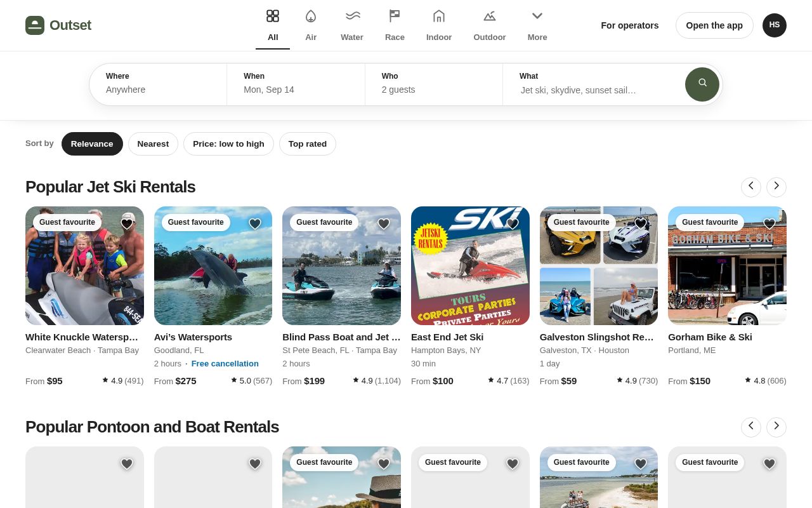The image size is (812, 508).
Task: Sort results by Top rated
Action: coord(308,144)
